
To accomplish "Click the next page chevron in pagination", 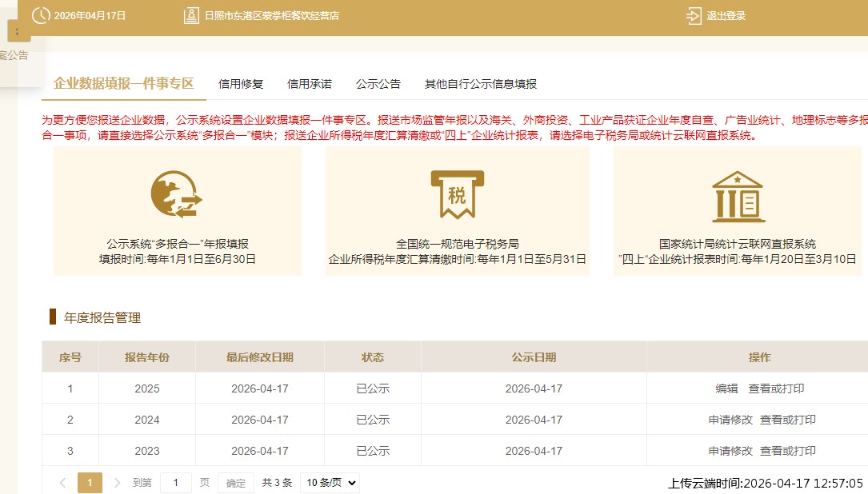I will (x=117, y=482).
